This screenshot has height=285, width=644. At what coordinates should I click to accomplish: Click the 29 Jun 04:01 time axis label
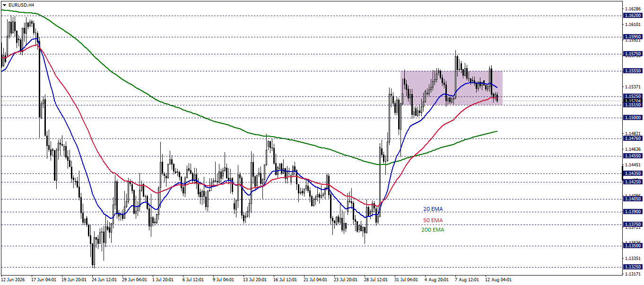pos(136,280)
